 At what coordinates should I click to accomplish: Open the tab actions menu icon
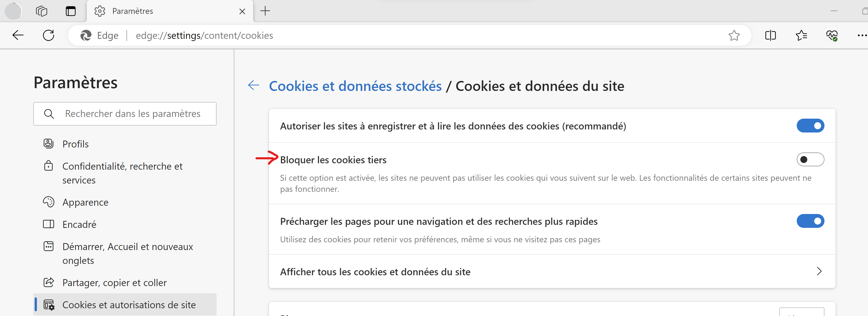click(x=71, y=11)
